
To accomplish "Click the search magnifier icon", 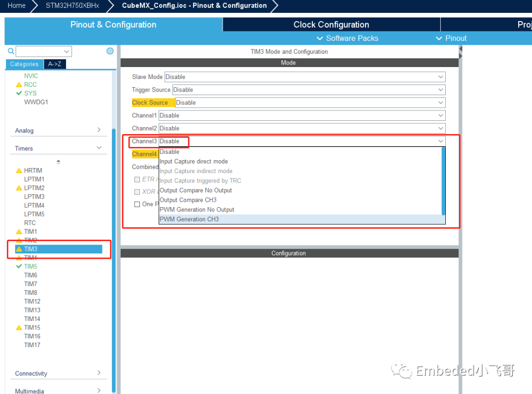I will coord(11,51).
